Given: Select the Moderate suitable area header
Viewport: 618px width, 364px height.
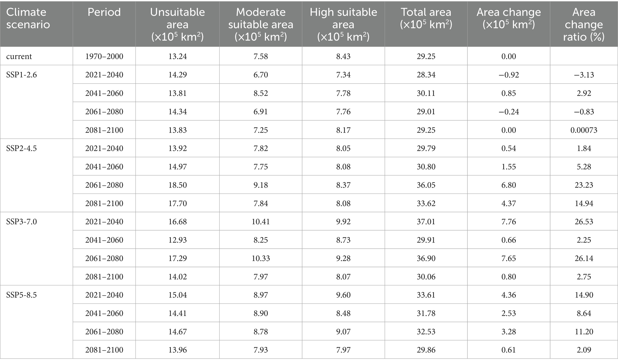Looking at the screenshot, I should coord(261,24).
